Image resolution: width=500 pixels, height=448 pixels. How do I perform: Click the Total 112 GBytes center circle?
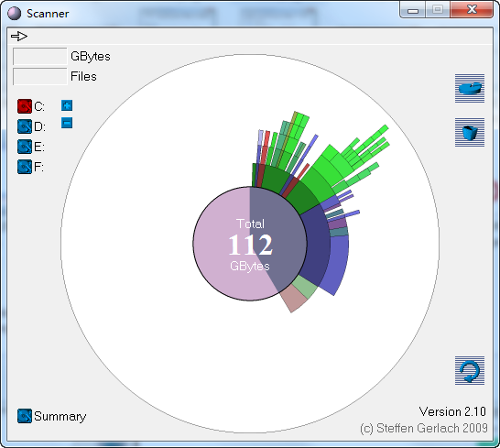click(250, 244)
